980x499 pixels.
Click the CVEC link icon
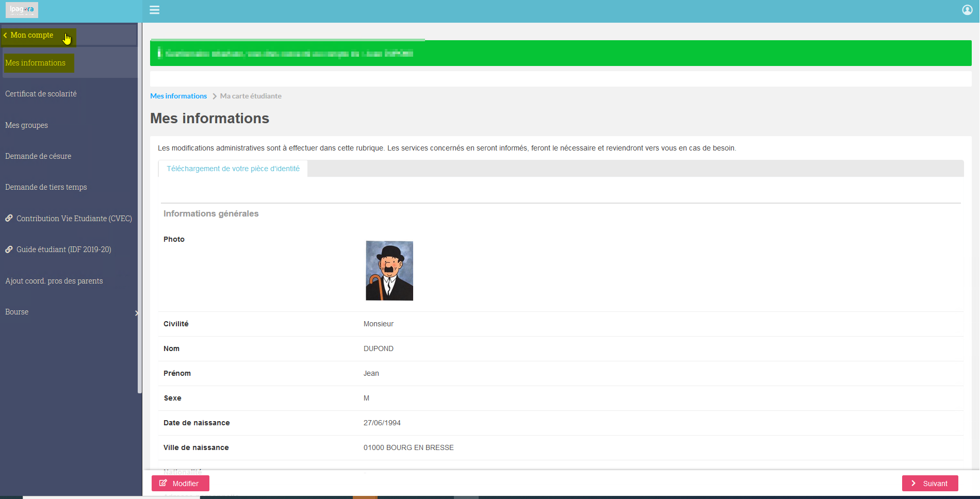9,218
